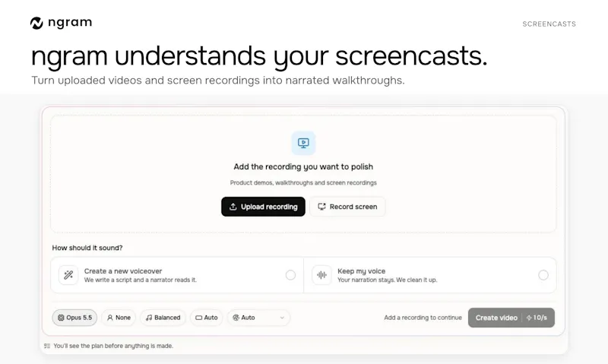
Task: Open the Balanced music selector
Action: (163, 318)
